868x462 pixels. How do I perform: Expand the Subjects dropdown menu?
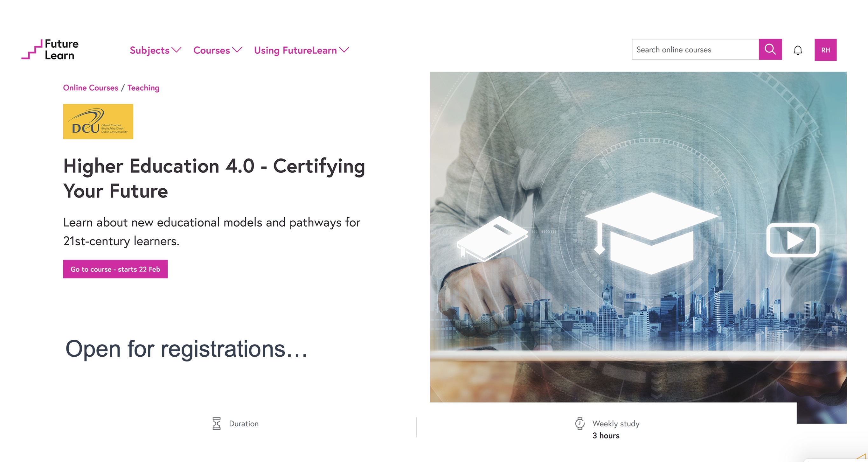pyautogui.click(x=150, y=50)
